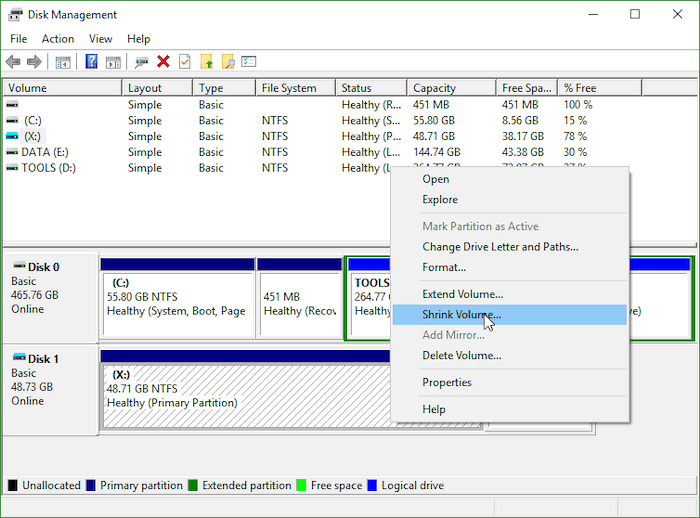Select Extend Volume in the context menu

462,294
